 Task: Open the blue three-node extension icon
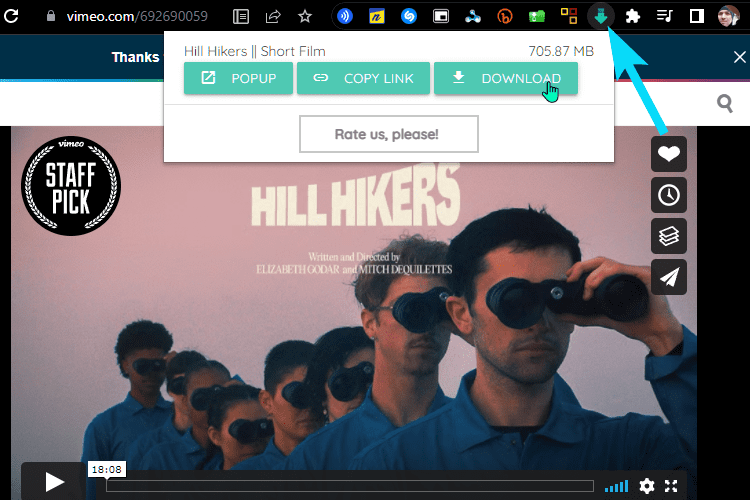coord(473,17)
